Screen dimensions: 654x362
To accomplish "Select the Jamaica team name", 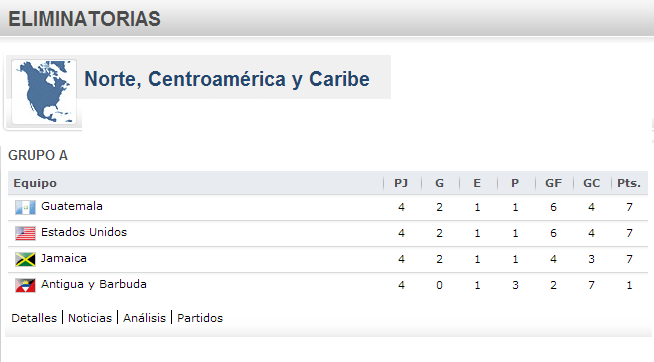I will (64, 258).
